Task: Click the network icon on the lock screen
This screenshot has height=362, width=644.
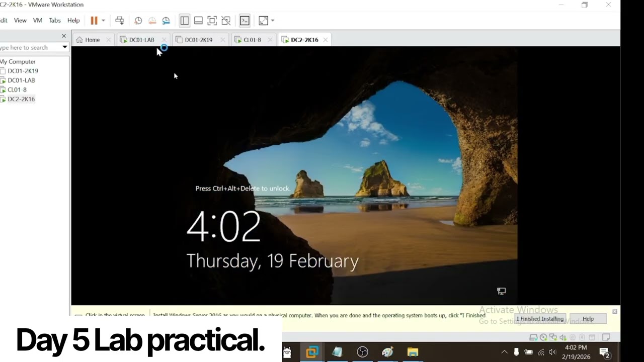Action: tap(502, 291)
